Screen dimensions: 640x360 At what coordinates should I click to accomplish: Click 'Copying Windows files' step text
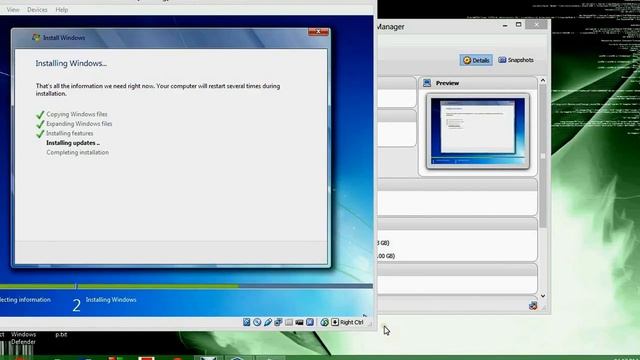(77, 114)
